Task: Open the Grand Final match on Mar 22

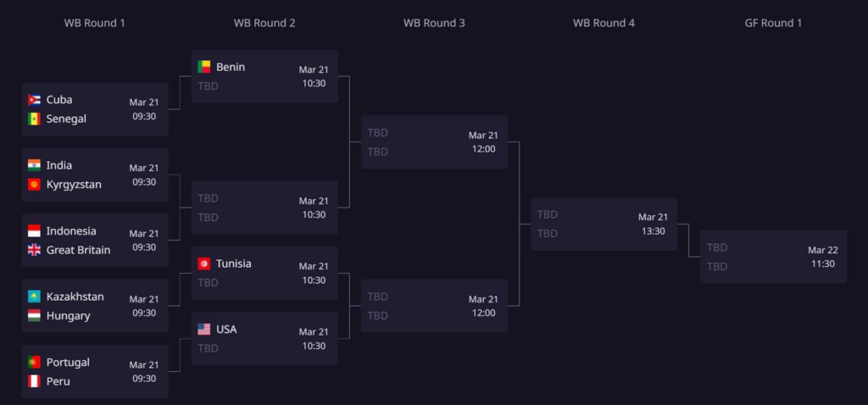Action: click(773, 257)
